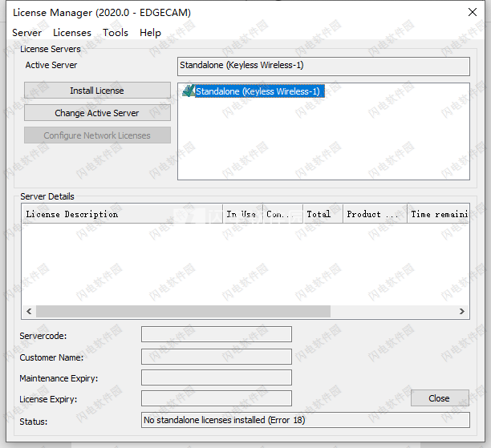This screenshot has width=491, height=448.
Task: Open the Server menu
Action: tap(26, 33)
